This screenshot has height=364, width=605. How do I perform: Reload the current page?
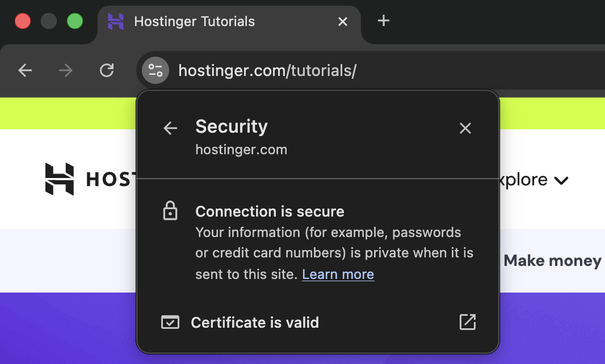coord(107,70)
